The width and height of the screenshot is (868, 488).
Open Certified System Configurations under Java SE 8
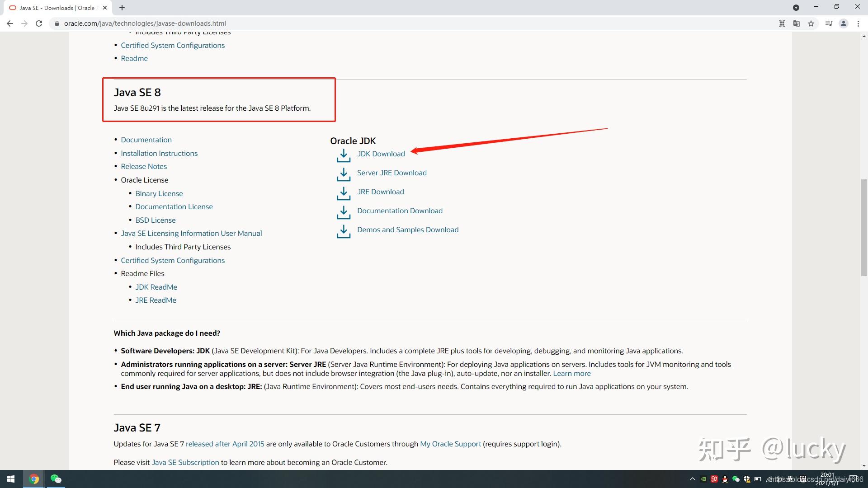click(x=173, y=260)
